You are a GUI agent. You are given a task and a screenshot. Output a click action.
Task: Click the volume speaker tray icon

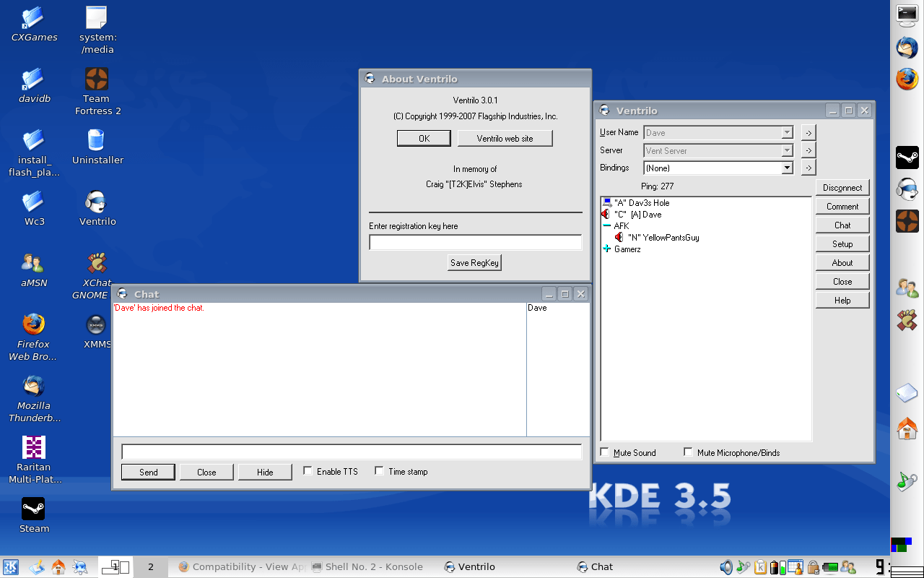point(726,567)
